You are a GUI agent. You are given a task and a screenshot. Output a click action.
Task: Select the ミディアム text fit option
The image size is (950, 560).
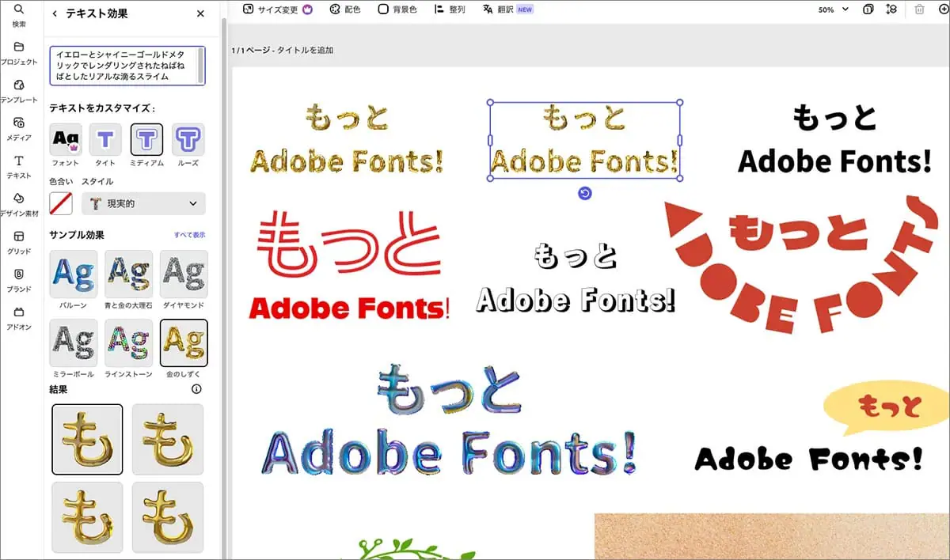(146, 140)
